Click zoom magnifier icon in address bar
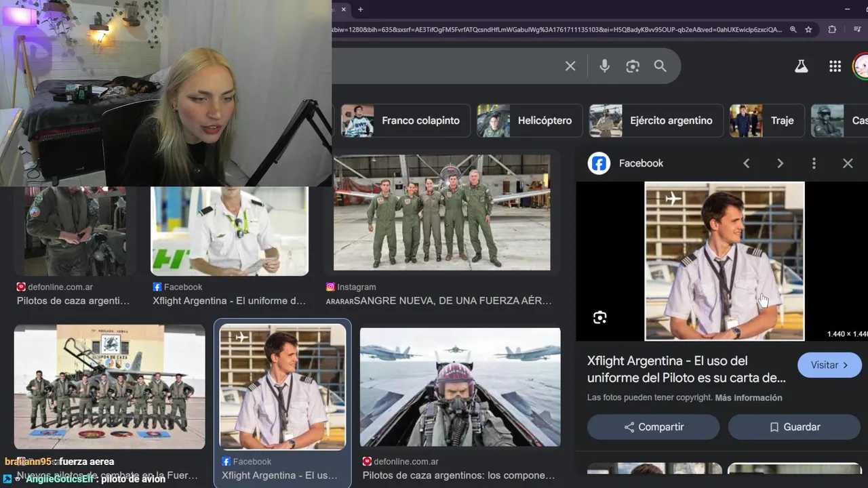 coord(793,30)
